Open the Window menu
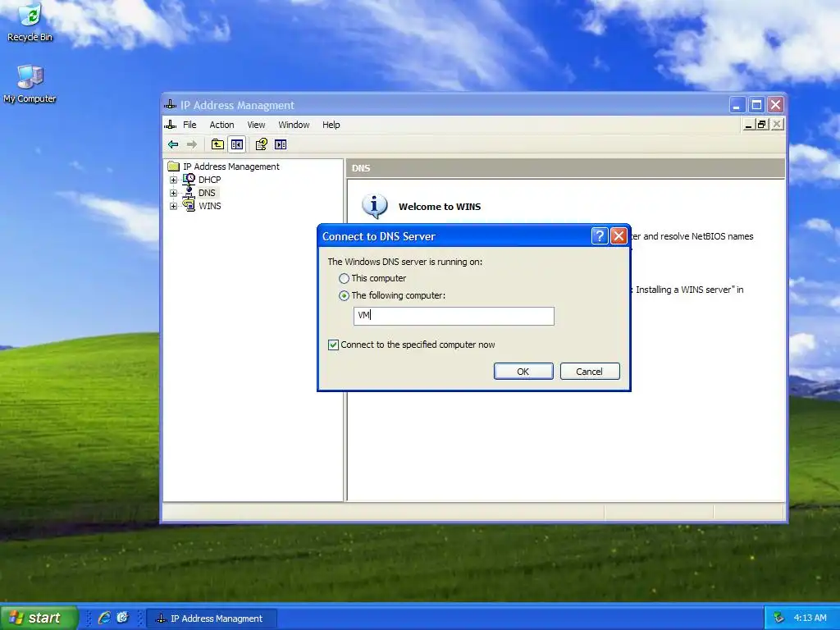 click(x=294, y=125)
